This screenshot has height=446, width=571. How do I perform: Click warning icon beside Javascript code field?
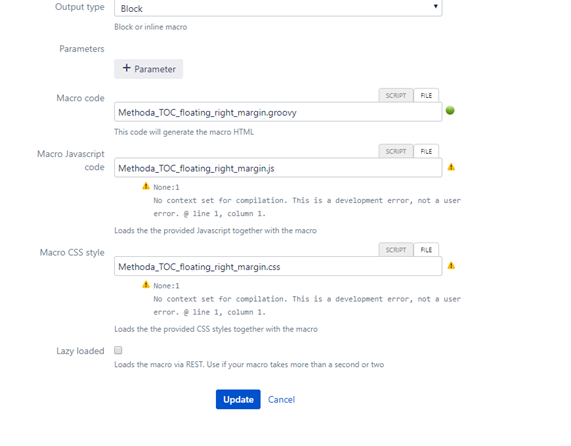[x=451, y=167]
